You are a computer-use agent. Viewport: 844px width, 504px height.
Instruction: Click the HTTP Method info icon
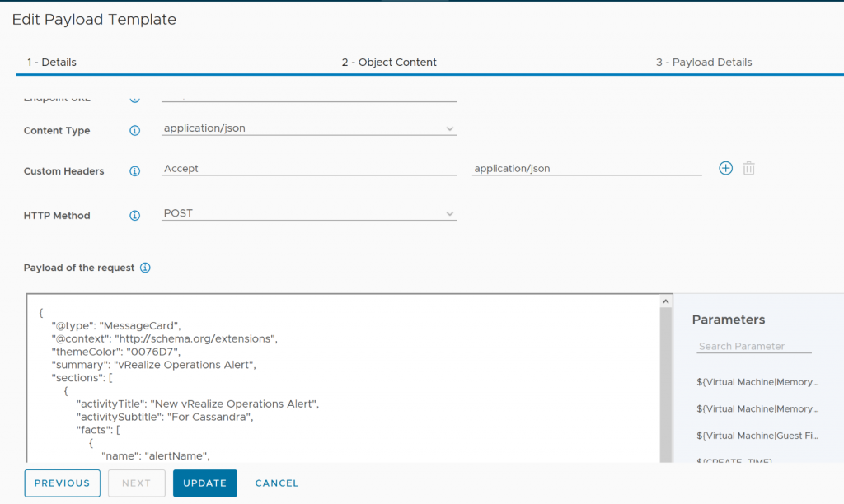click(135, 216)
